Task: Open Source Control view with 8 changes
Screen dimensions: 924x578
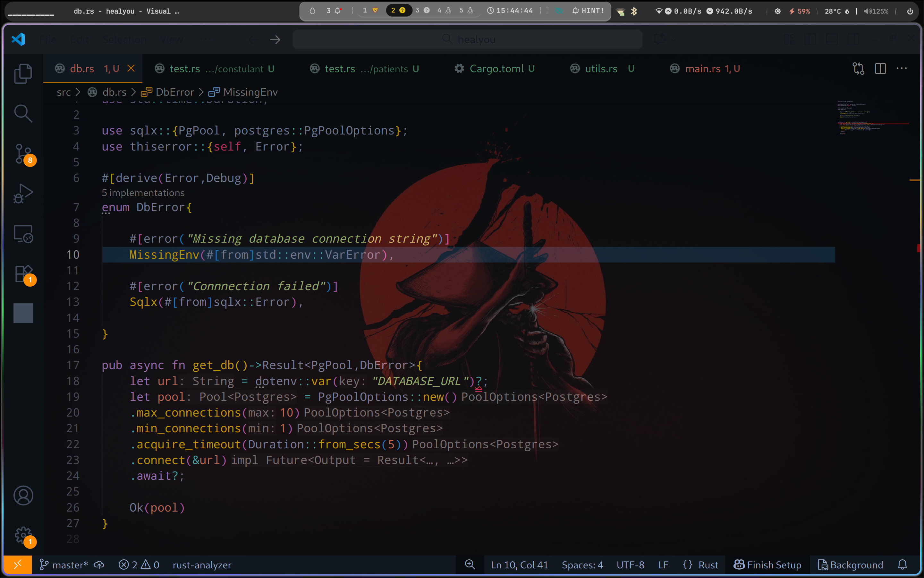Action: pyautogui.click(x=23, y=154)
